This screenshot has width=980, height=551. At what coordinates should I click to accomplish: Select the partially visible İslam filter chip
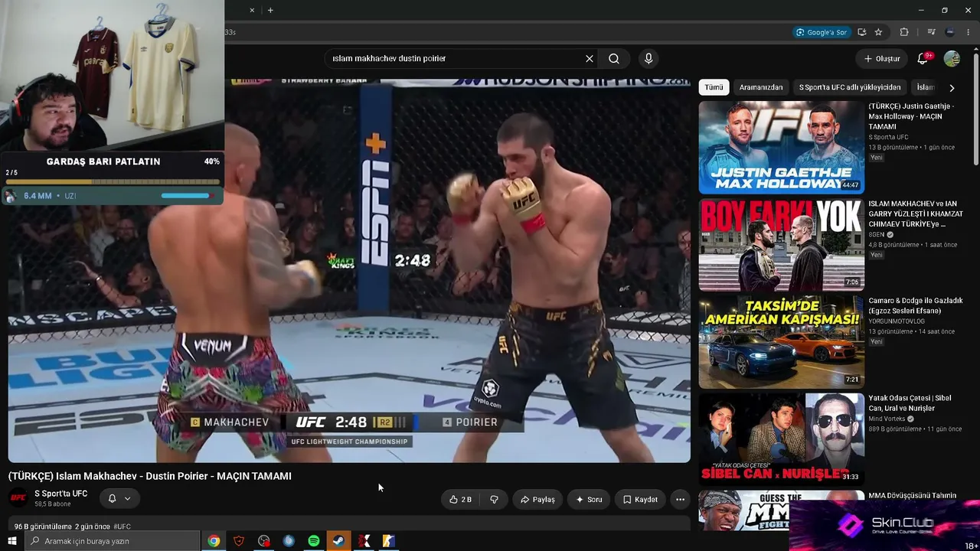pyautogui.click(x=926, y=87)
